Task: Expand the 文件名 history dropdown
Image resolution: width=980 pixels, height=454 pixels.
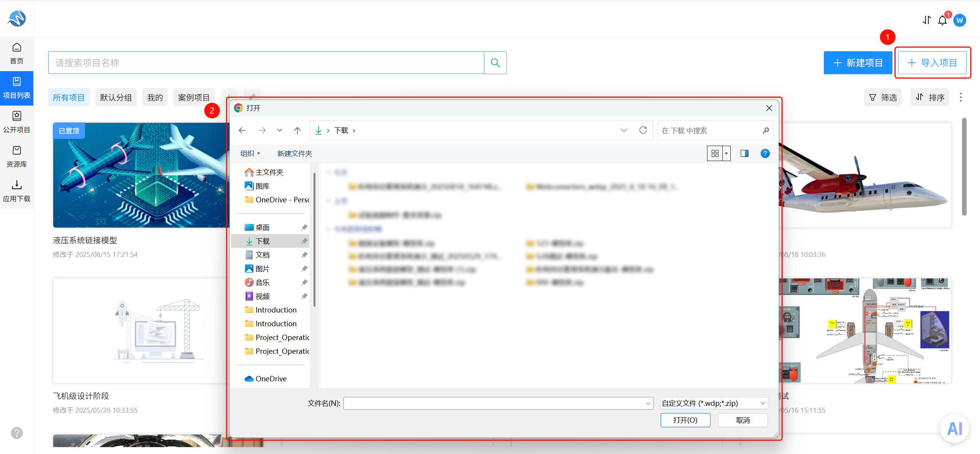Action: [x=648, y=403]
